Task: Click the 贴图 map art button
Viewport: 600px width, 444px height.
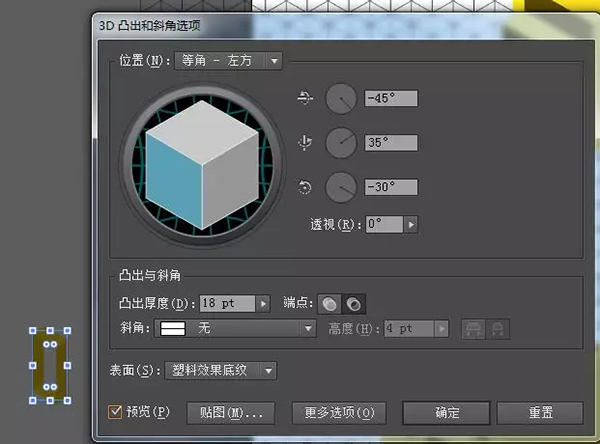Action: pyautogui.click(x=231, y=413)
